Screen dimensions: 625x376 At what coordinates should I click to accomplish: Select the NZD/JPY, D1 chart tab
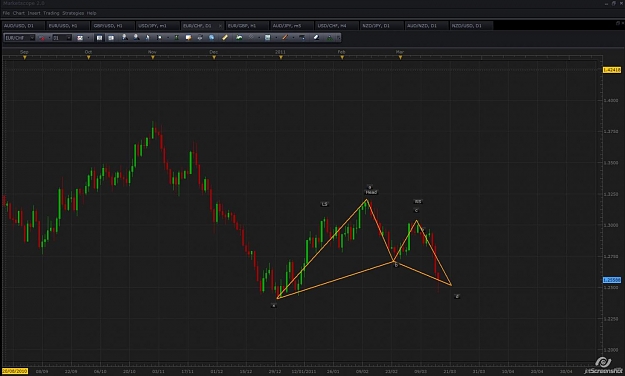pyautogui.click(x=381, y=26)
